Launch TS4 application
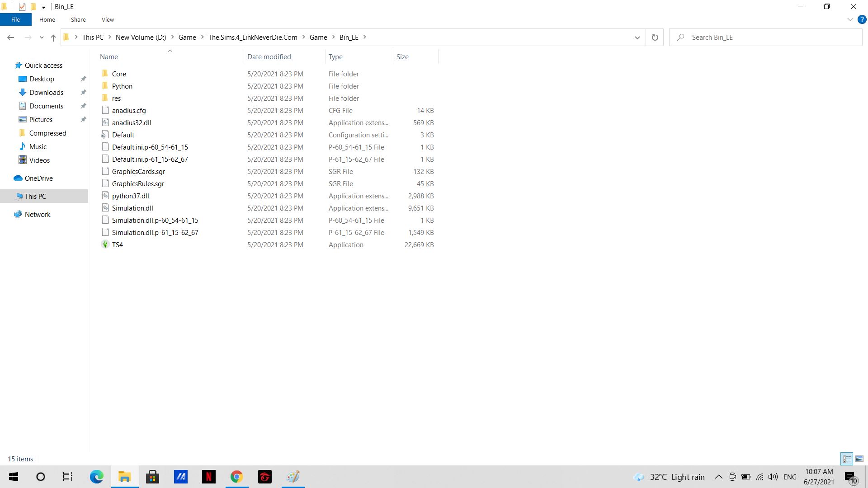 click(x=118, y=244)
